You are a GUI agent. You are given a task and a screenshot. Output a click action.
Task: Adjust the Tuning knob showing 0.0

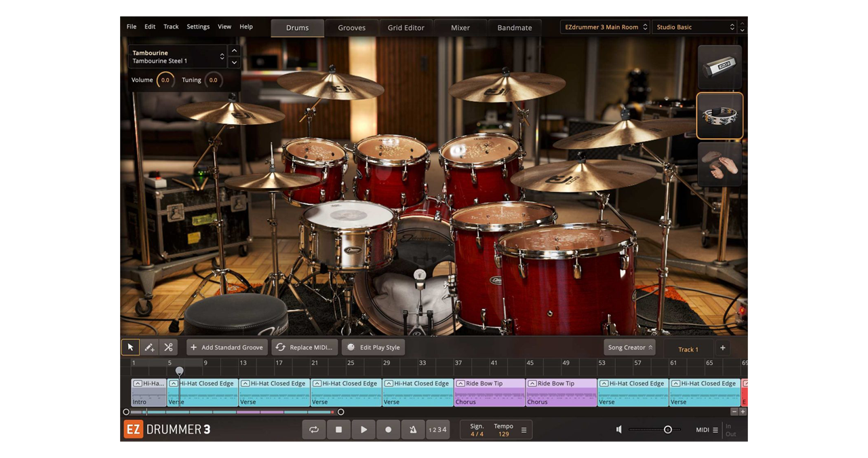213,80
